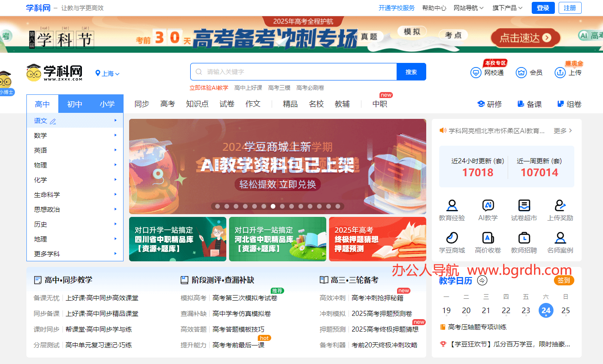Click the 登录 button
This screenshot has width=603, height=364.
coord(542,8)
